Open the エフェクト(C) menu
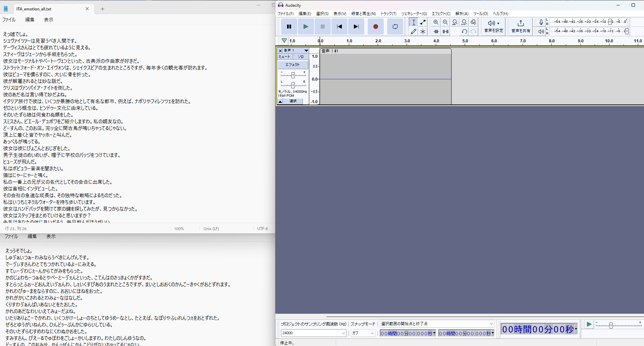The image size is (644, 346). click(x=441, y=14)
